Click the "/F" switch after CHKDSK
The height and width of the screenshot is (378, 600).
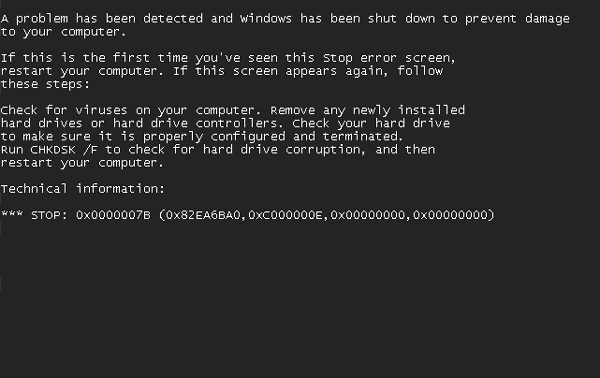coord(90,150)
